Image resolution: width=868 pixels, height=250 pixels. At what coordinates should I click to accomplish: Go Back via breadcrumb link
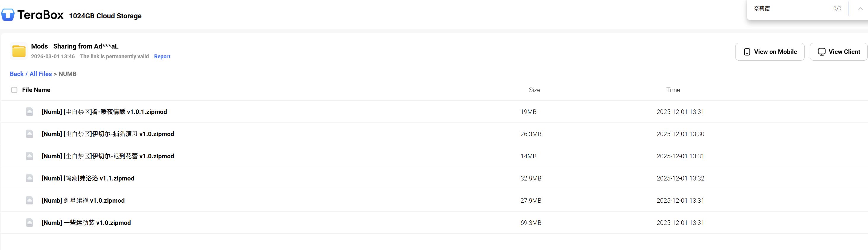(x=17, y=74)
